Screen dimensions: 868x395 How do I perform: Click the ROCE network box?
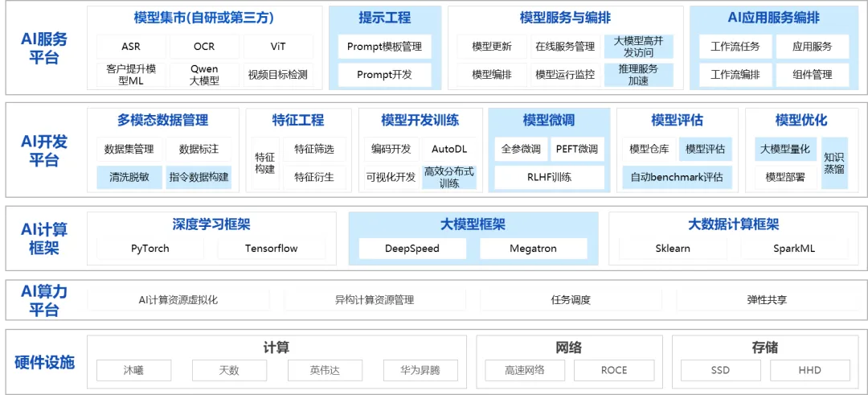[613, 370]
